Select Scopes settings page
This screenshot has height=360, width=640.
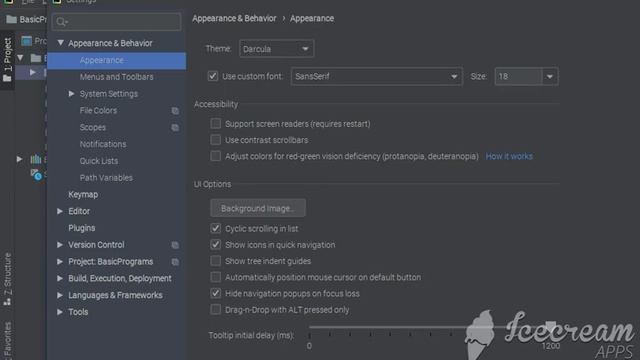point(93,127)
